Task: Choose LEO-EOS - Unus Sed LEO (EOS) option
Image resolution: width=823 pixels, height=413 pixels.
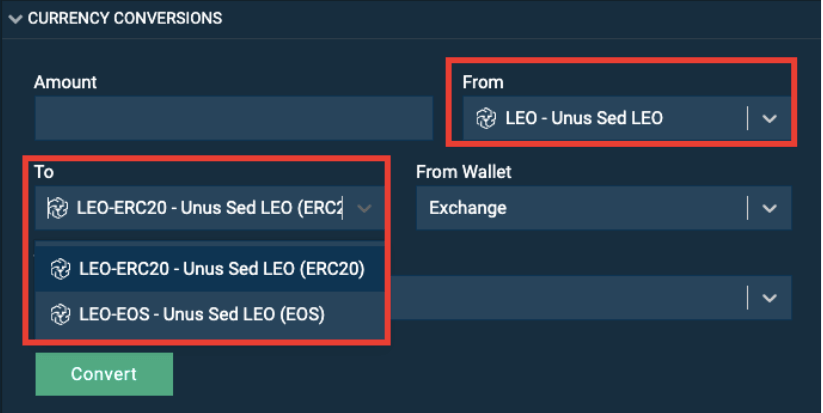Action: [209, 314]
